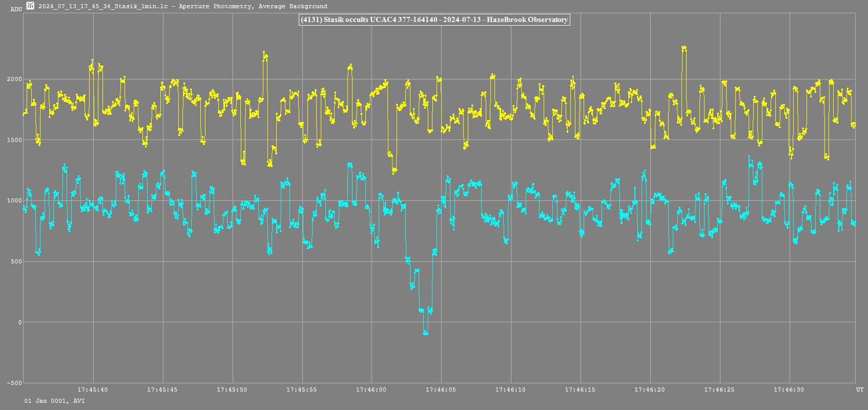Click the 17:45:45 time label
868x410 pixels.
162,389
